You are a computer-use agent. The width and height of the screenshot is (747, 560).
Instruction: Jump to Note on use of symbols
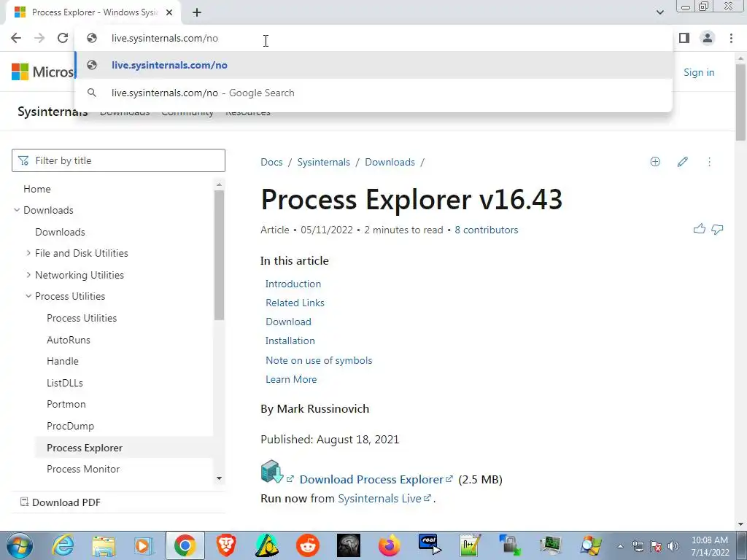click(x=319, y=360)
